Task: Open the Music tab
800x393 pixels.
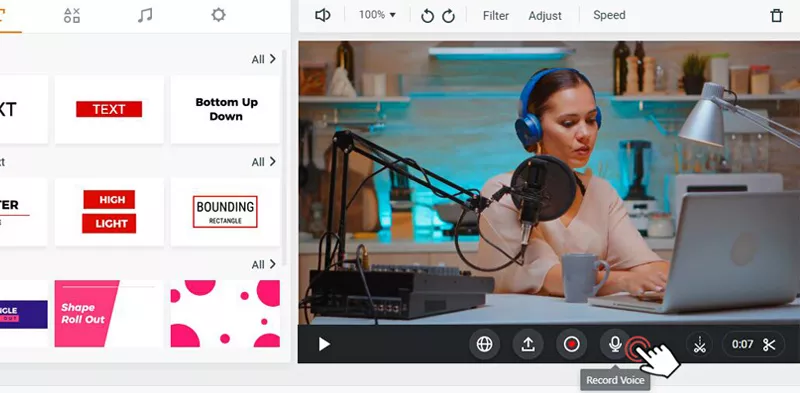Action: tap(145, 15)
